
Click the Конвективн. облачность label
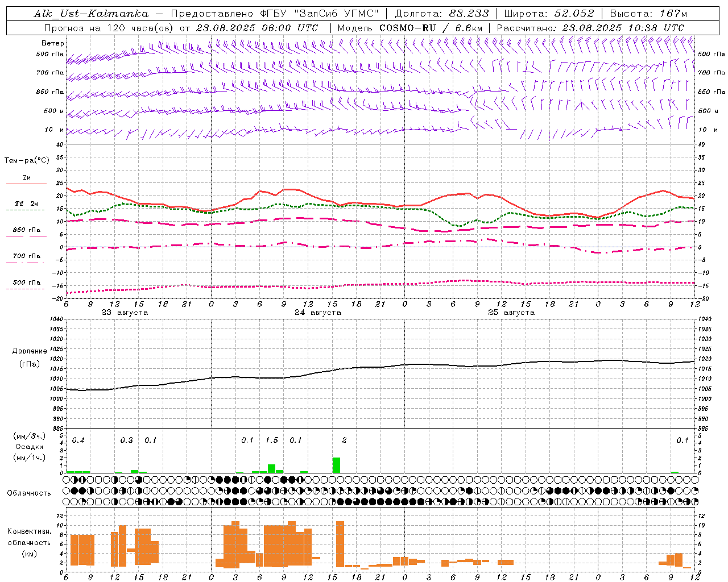click(29, 537)
